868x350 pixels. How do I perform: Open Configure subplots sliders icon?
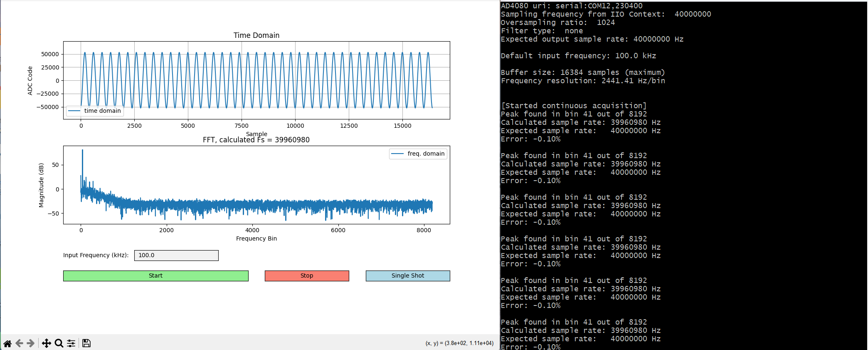[x=71, y=343]
